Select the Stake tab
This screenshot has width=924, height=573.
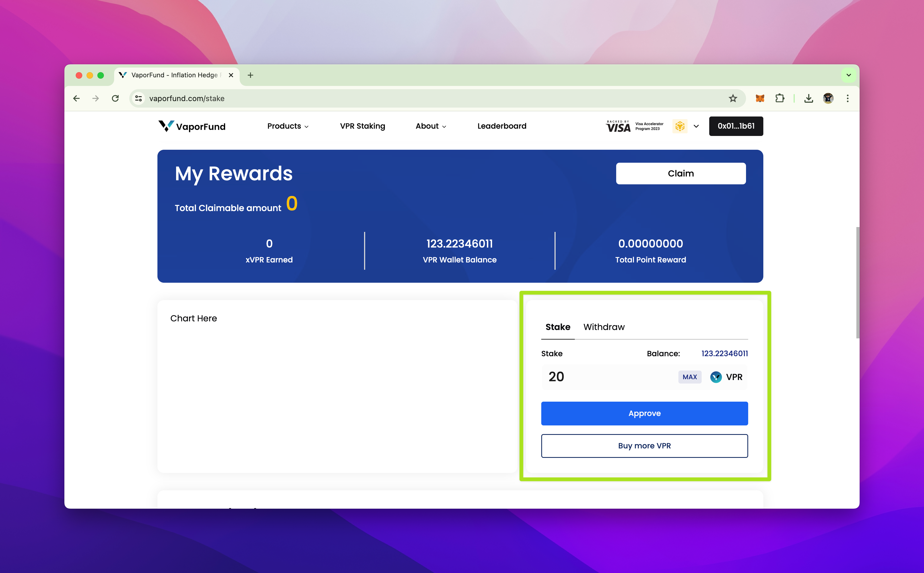pos(557,327)
